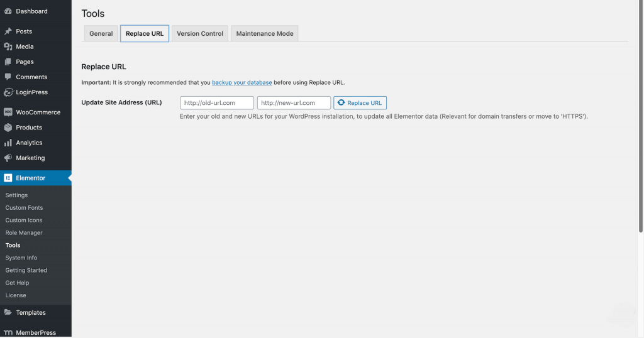
Task: Click the Dashboard gauge icon in sidebar
Action: click(8, 11)
